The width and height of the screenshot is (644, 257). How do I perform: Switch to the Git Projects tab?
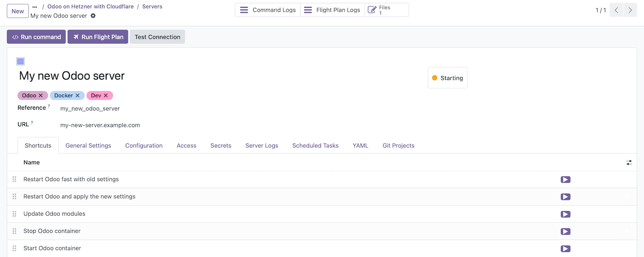[398, 145]
